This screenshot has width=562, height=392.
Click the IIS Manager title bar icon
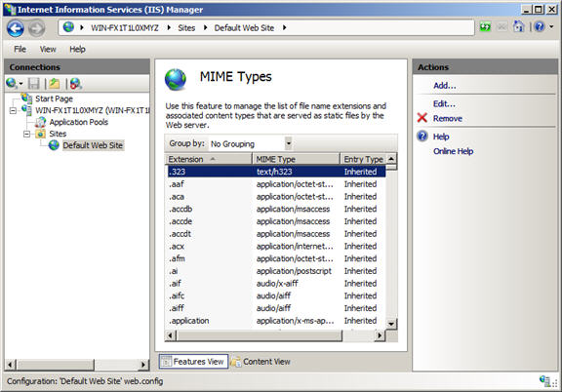[11, 9]
